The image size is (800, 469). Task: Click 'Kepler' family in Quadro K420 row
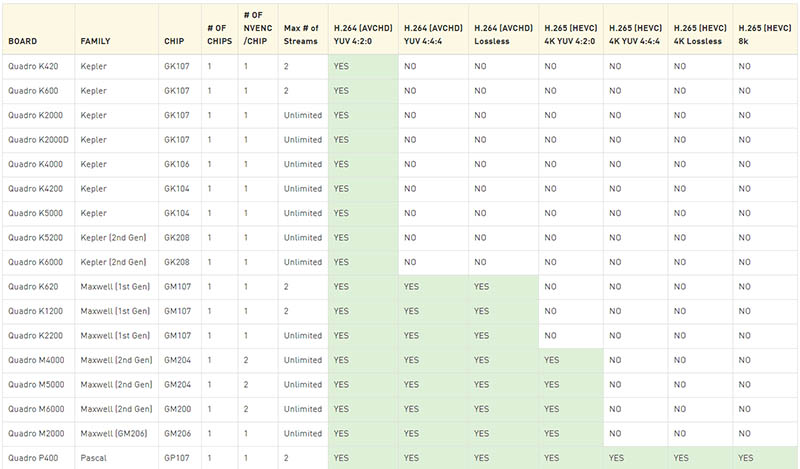point(93,66)
